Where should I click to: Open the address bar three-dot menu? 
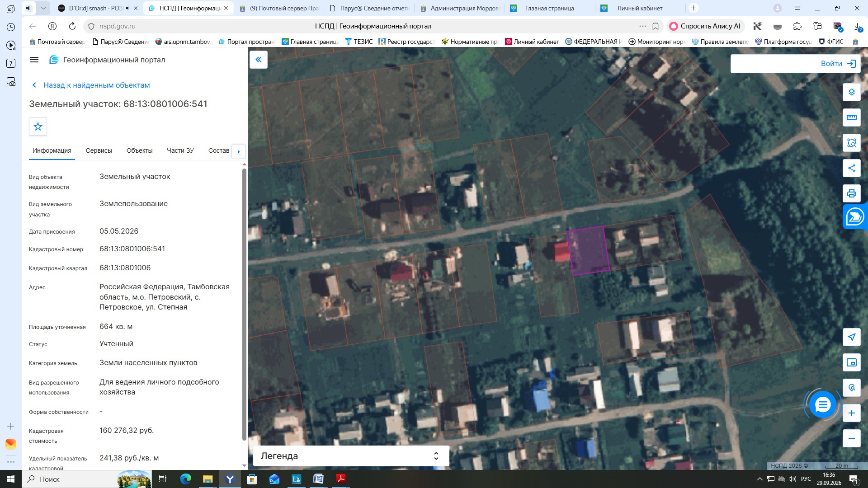pos(642,26)
